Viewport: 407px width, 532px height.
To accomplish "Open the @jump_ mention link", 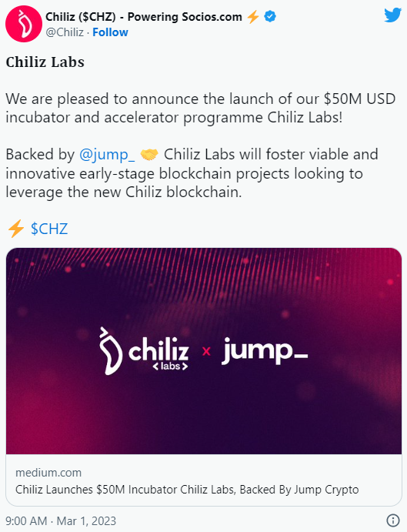I will tap(107, 155).
